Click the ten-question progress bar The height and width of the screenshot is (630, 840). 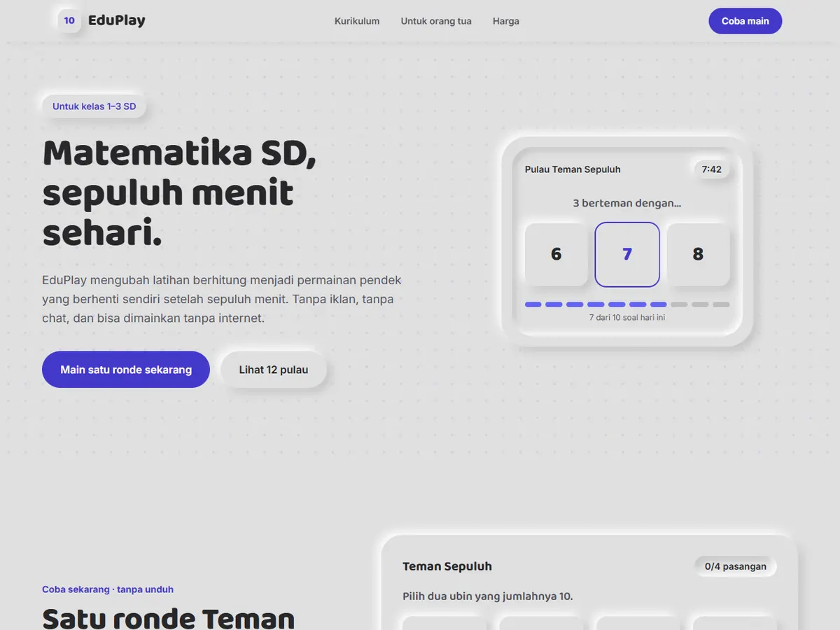click(x=627, y=304)
